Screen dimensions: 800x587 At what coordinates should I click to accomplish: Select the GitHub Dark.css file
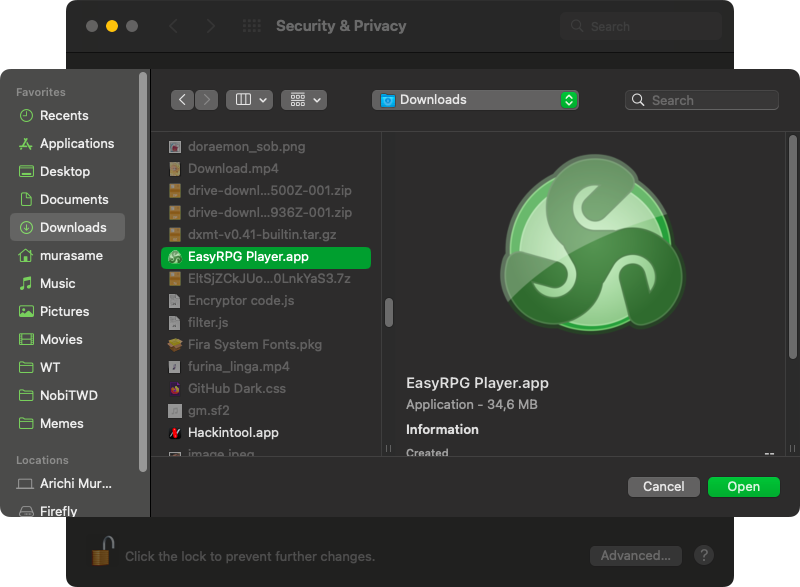click(x=236, y=389)
